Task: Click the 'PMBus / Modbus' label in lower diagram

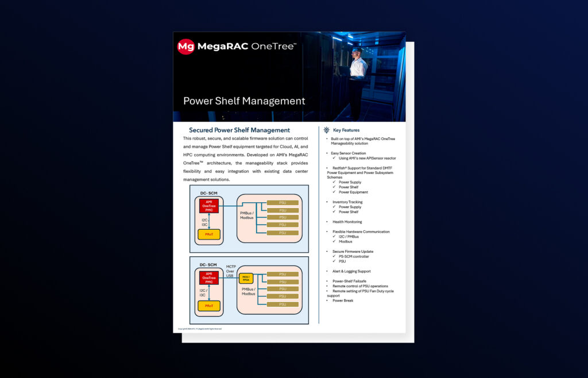Action: pos(248,291)
